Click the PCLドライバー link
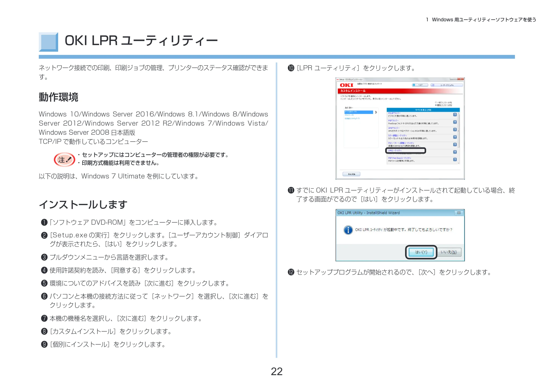 [394, 113]
